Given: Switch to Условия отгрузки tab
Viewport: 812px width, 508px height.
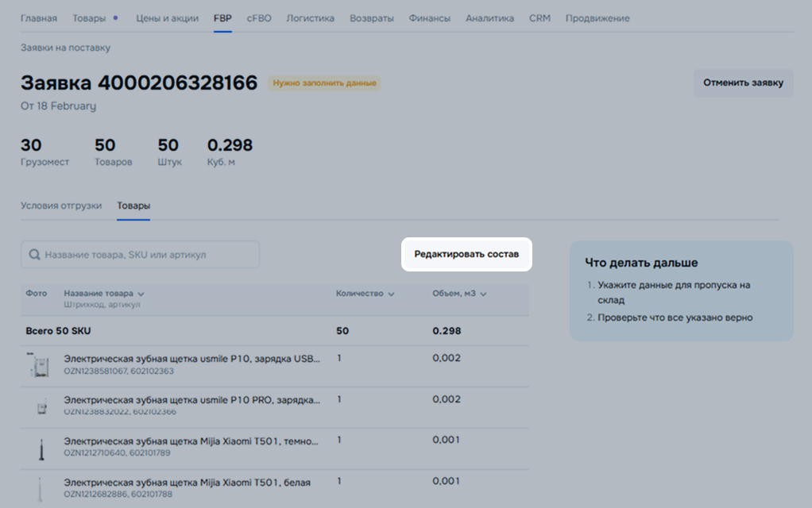Looking at the screenshot, I should [x=61, y=206].
